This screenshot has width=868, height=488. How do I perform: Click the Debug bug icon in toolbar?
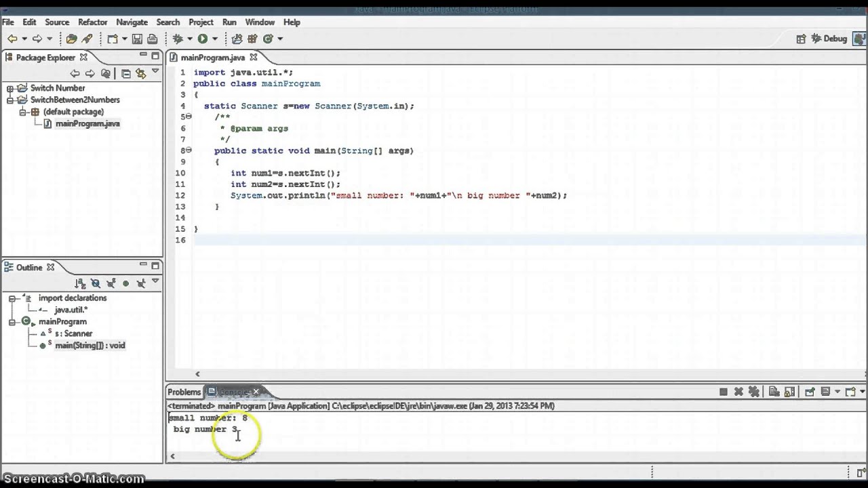pyautogui.click(x=178, y=39)
